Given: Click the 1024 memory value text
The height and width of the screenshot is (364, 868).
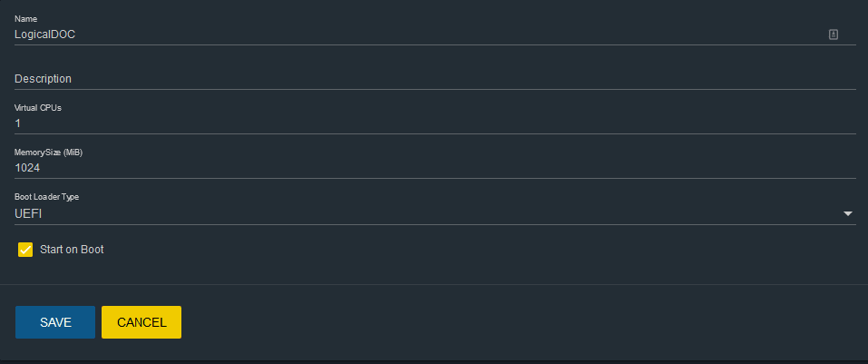Looking at the screenshot, I should click(x=28, y=168).
